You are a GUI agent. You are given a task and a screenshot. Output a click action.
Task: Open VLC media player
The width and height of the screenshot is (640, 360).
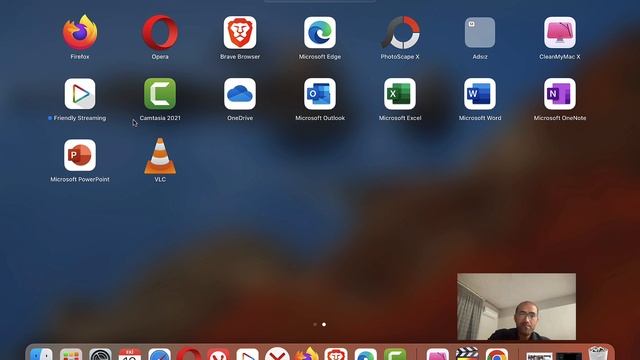coord(160,156)
